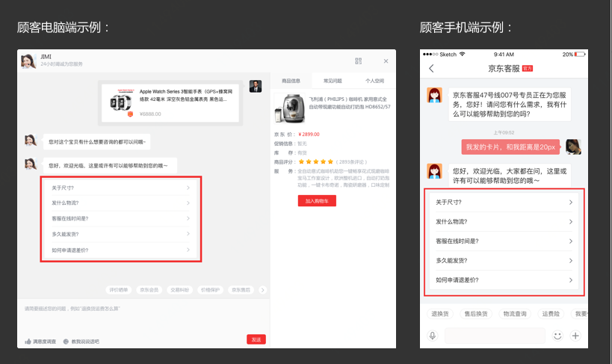Click the desktop message input field

tap(142, 314)
